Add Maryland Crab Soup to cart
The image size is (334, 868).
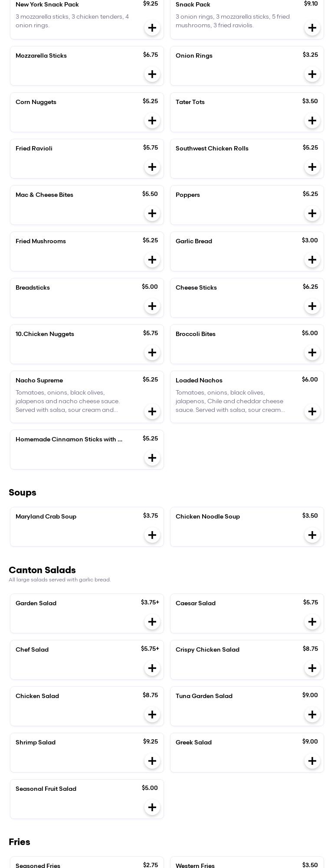tap(152, 535)
